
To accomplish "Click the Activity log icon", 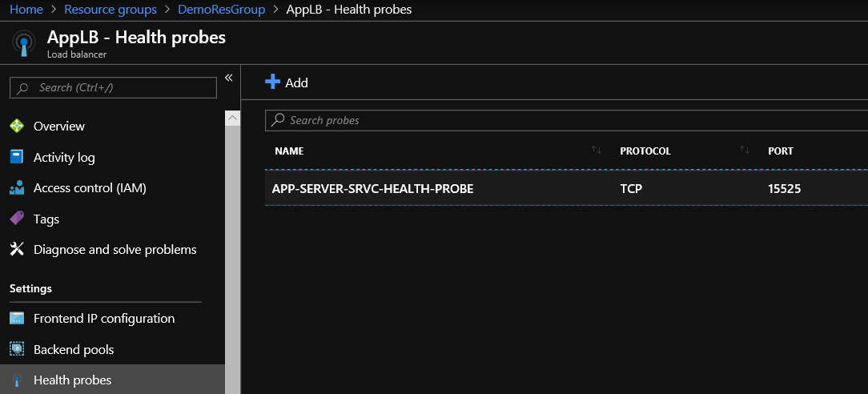I will click(17, 157).
